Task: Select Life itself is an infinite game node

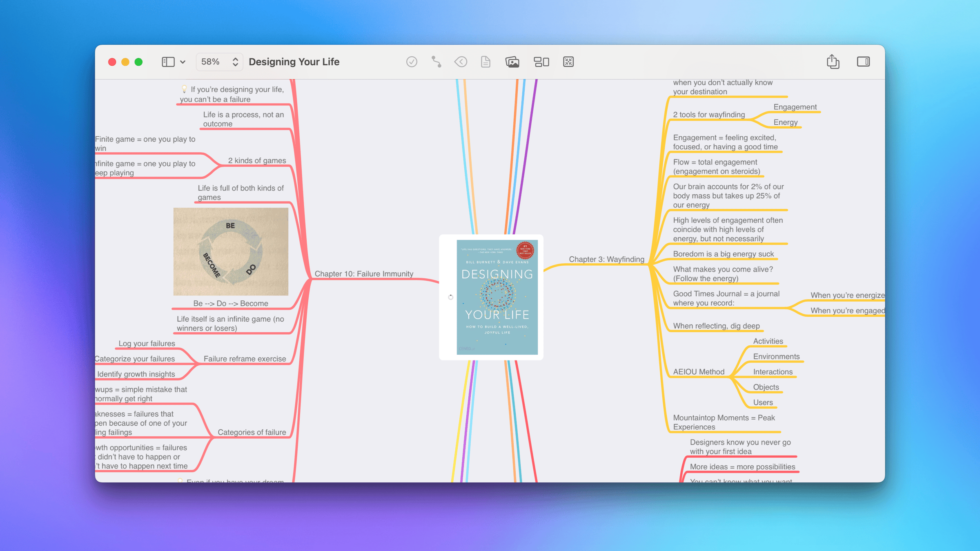Action: 230,324
